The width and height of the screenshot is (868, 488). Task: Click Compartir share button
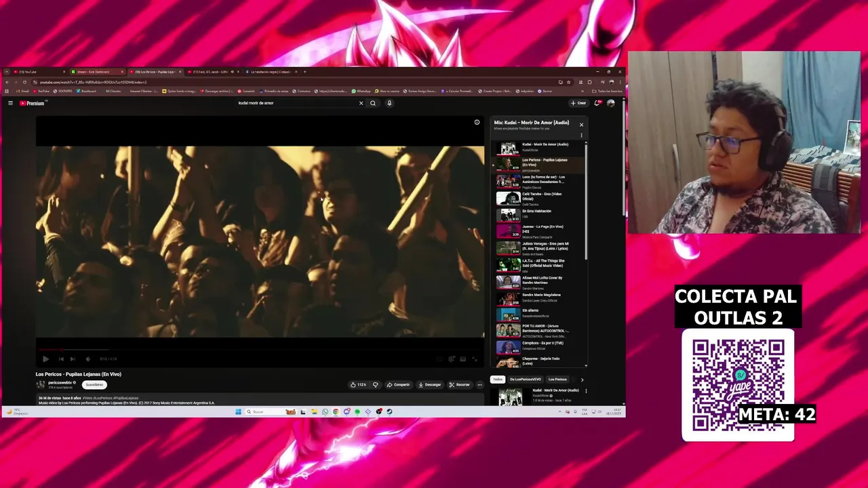tap(398, 384)
